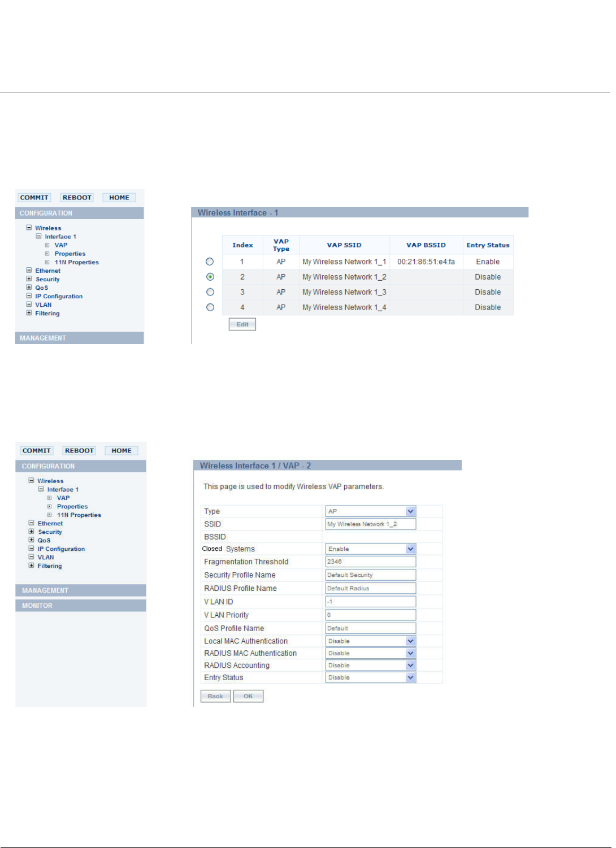Open IP Configuration item in upper panel

(59, 296)
